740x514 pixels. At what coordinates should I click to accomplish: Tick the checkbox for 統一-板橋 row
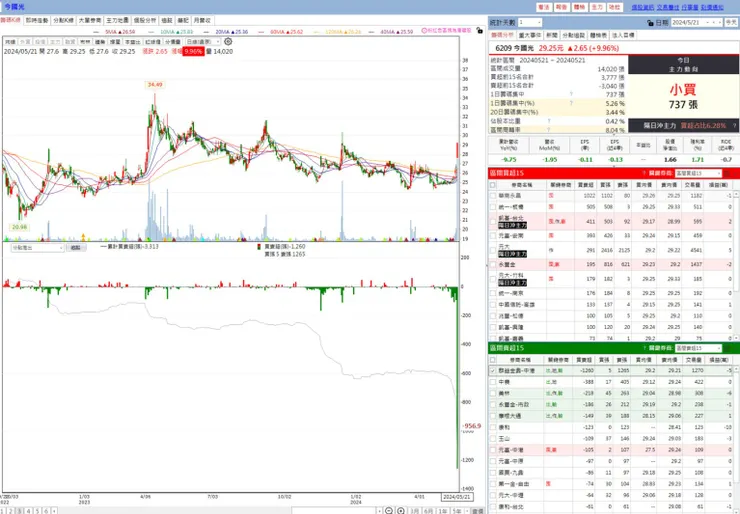tap(493, 207)
